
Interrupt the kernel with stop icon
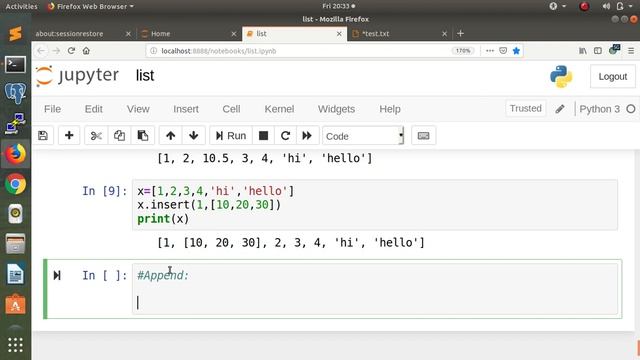click(263, 136)
